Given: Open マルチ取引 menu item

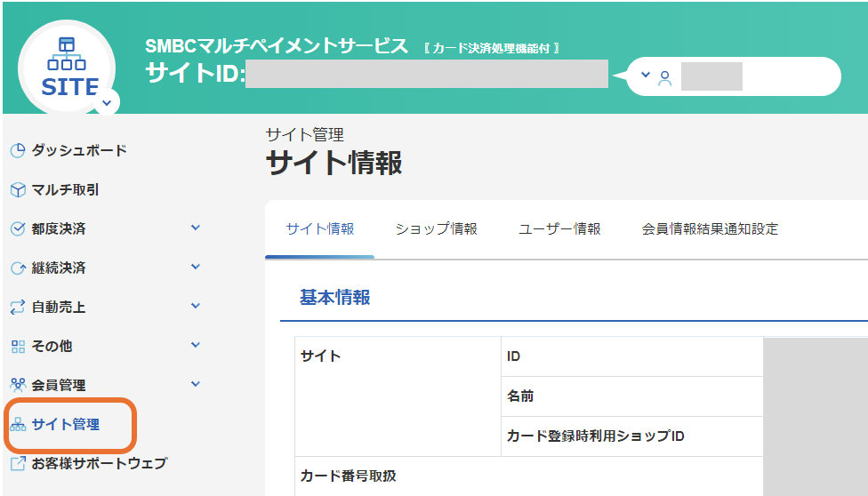Looking at the screenshot, I should tap(65, 190).
